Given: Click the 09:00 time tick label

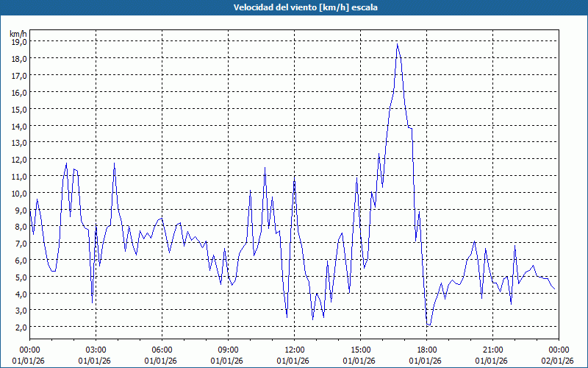Looking at the screenshot, I should coord(228,350).
